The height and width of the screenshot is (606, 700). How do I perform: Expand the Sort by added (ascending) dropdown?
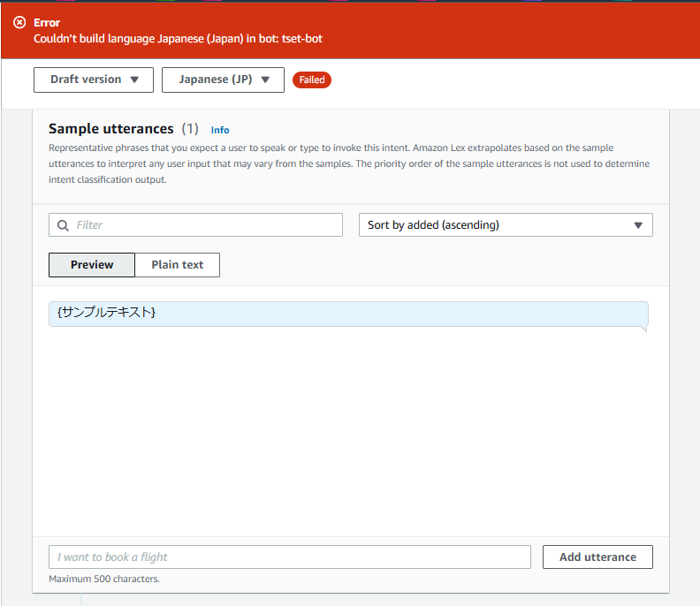click(x=506, y=225)
